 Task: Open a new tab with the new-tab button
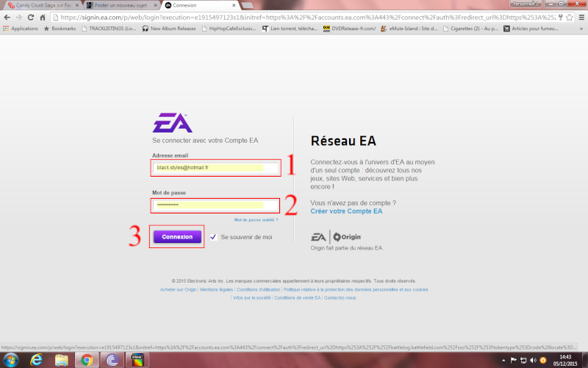click(247, 5)
